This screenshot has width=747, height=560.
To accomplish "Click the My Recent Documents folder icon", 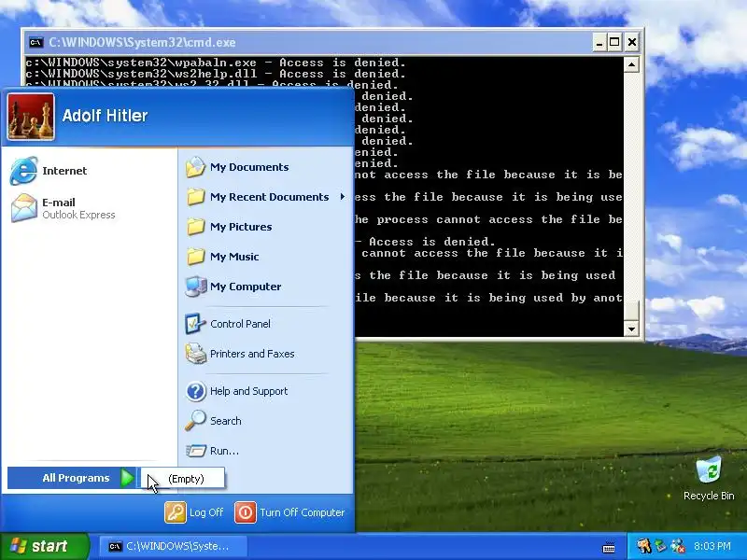I will coord(196,197).
